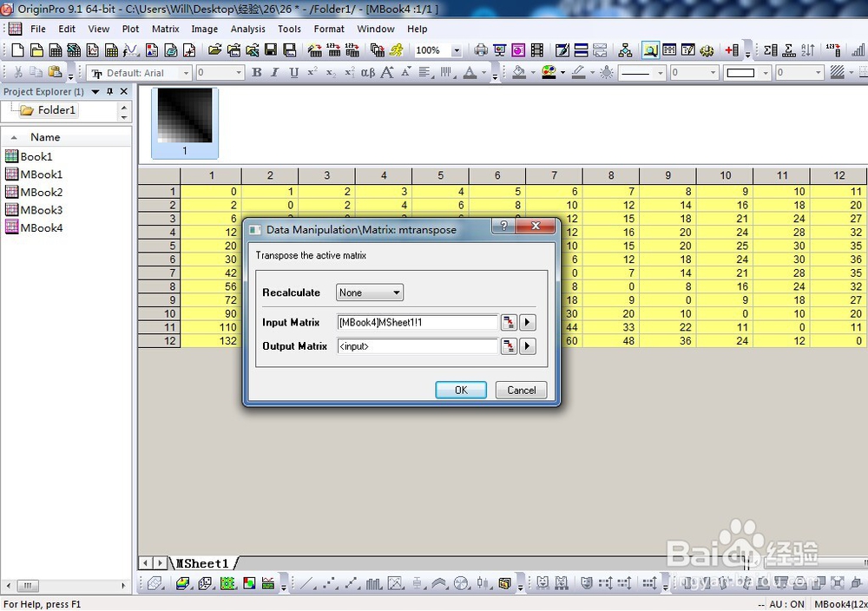The width and height of the screenshot is (868, 611).
Task: Create a new project with blank page icon
Action: pos(17,50)
